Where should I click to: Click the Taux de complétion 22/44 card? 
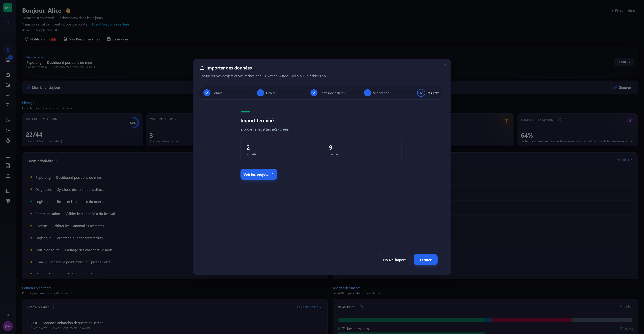pyautogui.click(x=83, y=130)
